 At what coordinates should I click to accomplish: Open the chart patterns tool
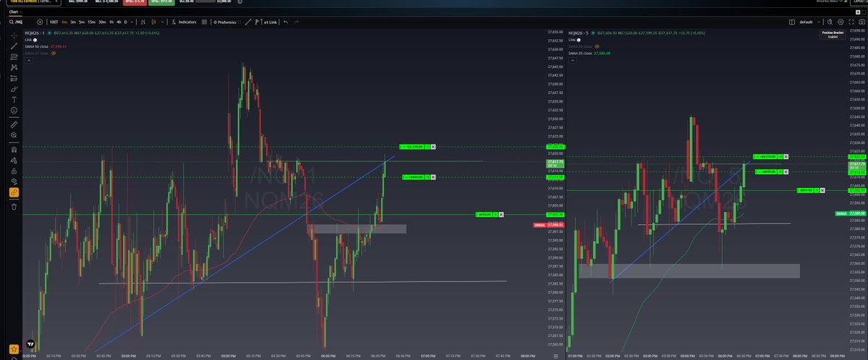[14, 67]
